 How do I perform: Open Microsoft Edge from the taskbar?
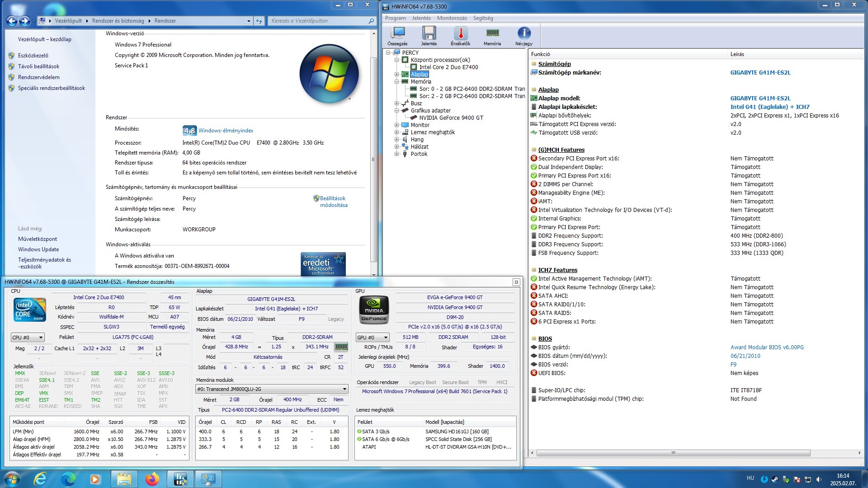pyautogui.click(x=68, y=479)
